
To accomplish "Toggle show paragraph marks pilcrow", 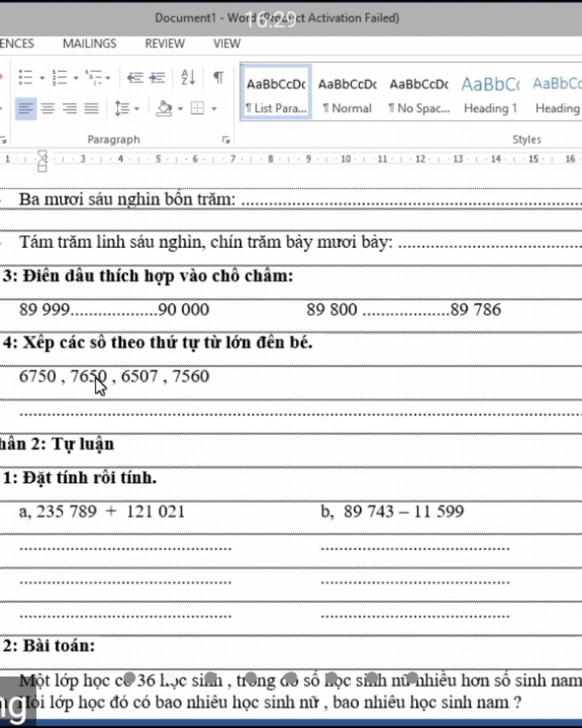I will (x=218, y=77).
